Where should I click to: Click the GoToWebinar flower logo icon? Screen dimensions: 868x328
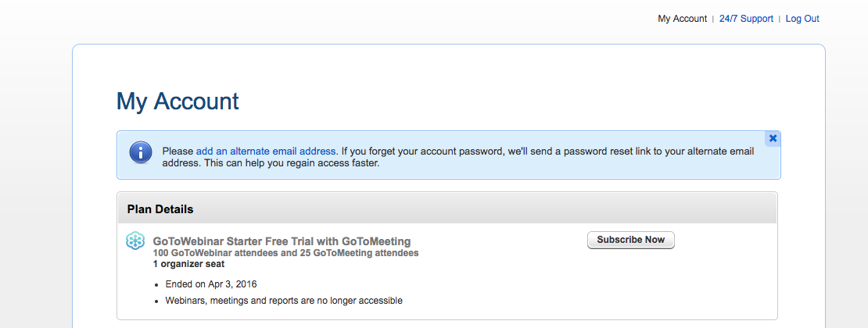pyautogui.click(x=135, y=241)
